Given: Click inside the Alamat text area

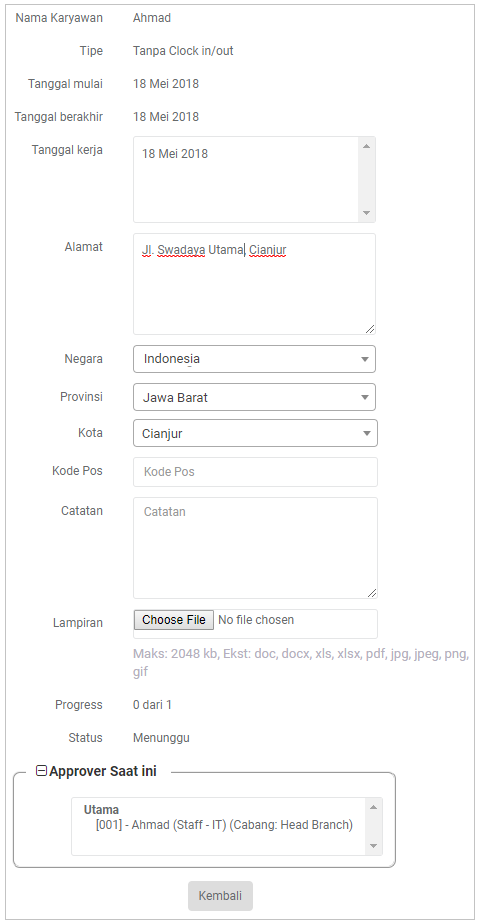Looking at the screenshot, I should point(254,284).
